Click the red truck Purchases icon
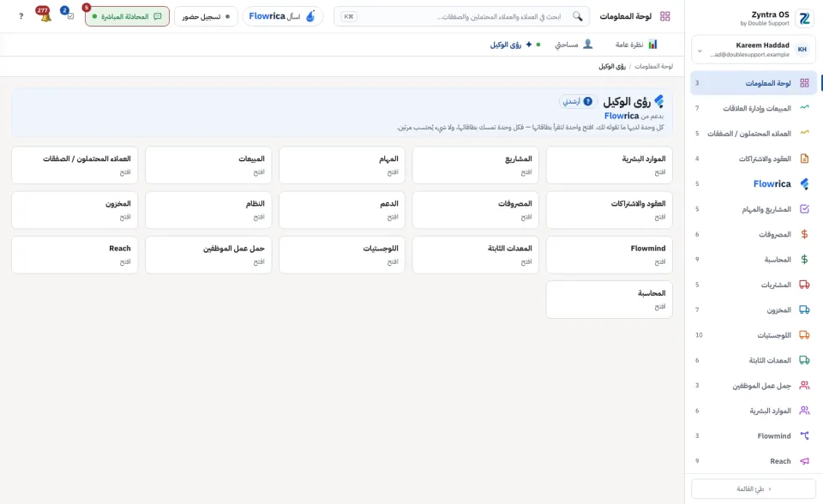The height and width of the screenshot is (504, 823). tap(804, 285)
